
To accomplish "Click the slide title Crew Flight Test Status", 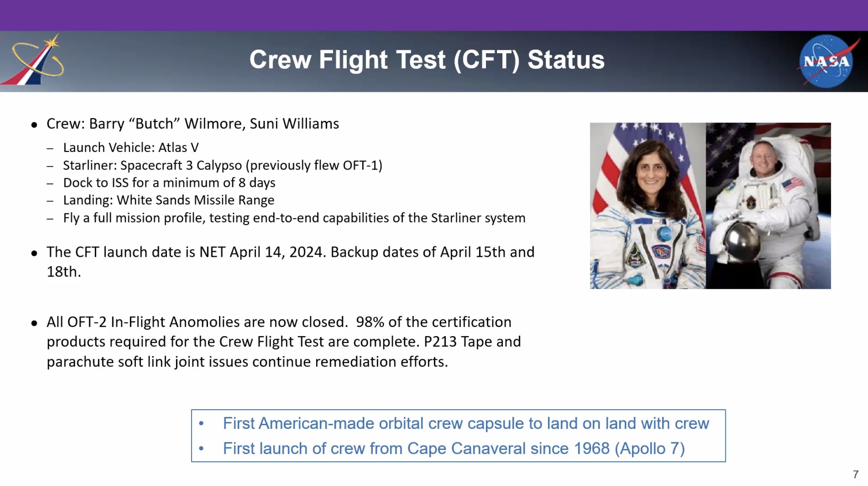I will pyautogui.click(x=427, y=60).
